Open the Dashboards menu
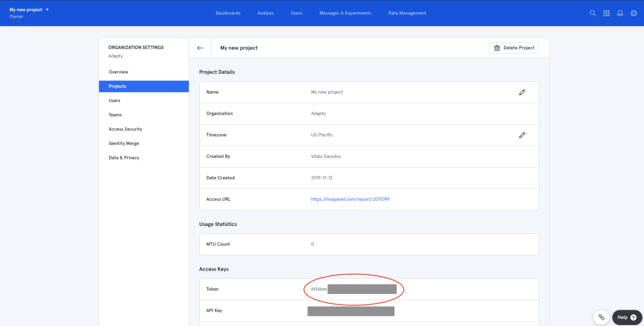The width and height of the screenshot is (644, 326). coord(228,13)
